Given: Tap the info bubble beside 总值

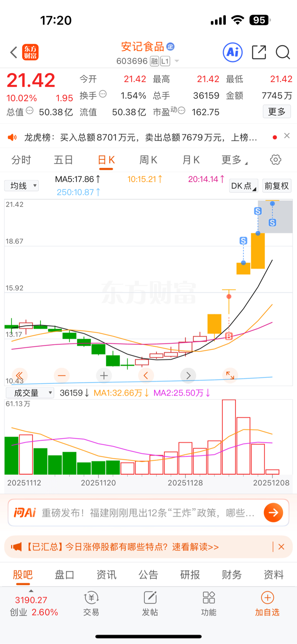Looking at the screenshot, I should click(30, 111).
